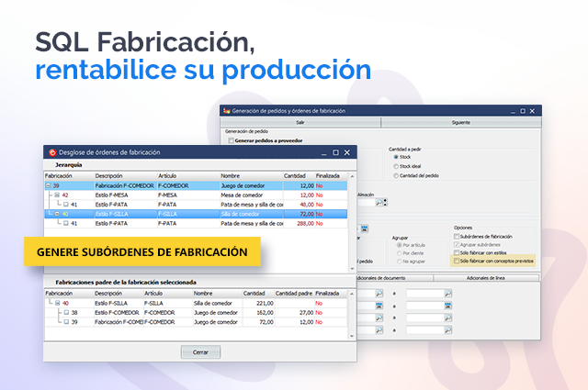Click the Siguiente button
Viewport: 588px width, 390px height.
click(x=461, y=121)
